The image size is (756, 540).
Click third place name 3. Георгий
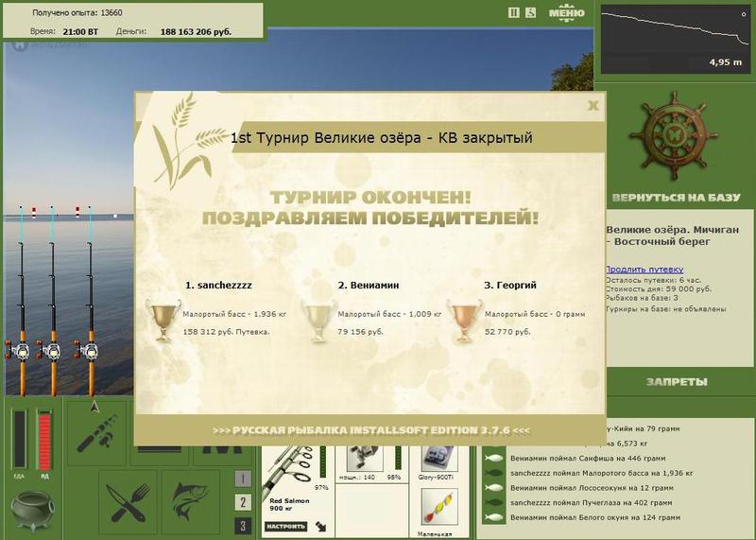(510, 286)
